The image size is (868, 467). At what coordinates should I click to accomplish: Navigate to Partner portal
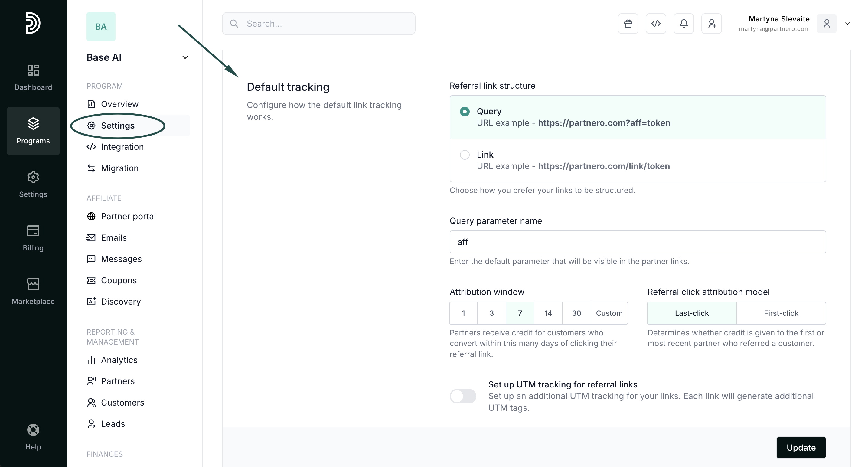click(128, 216)
